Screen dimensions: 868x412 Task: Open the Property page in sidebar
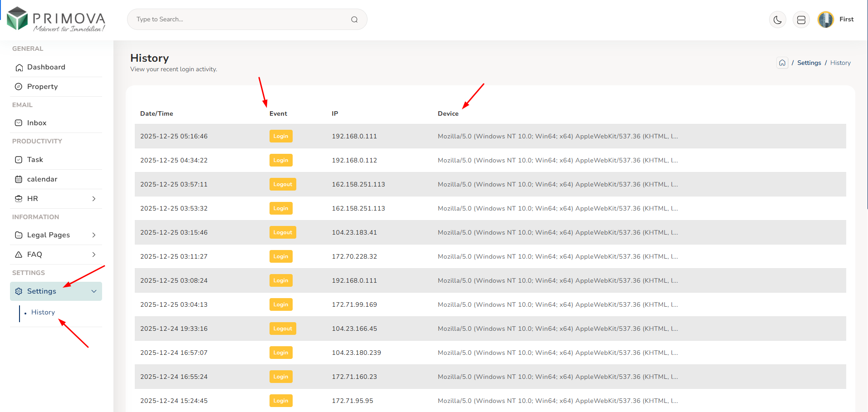click(x=42, y=87)
